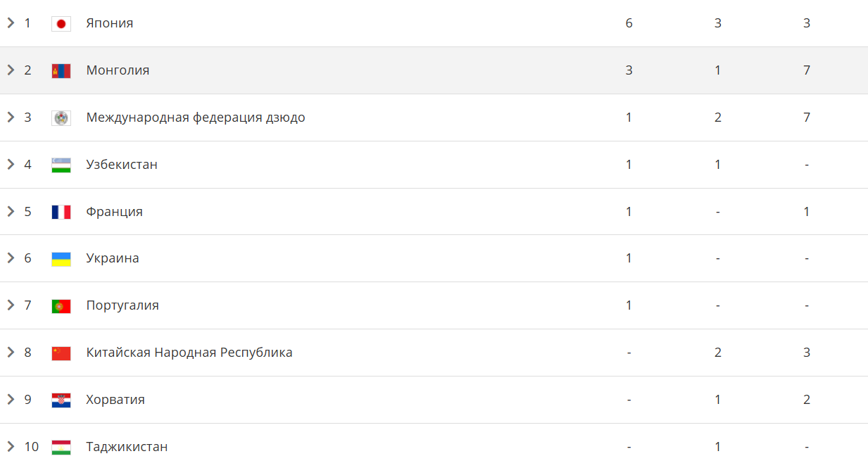
Task: Expand the Китайская Народная Республика row
Action: coord(11,353)
